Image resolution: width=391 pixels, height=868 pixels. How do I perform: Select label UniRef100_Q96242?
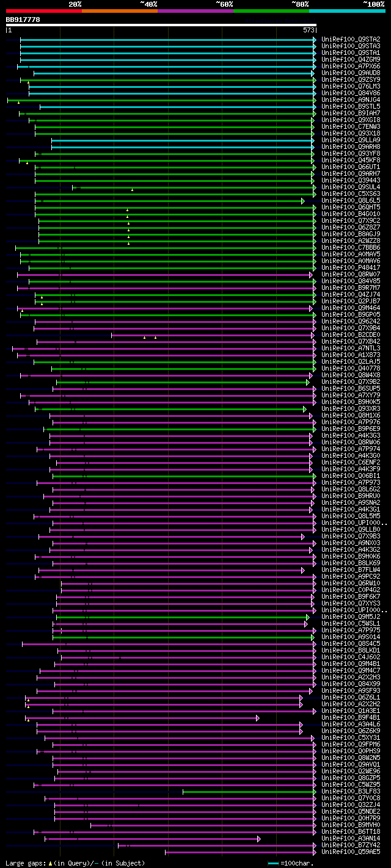pyautogui.click(x=351, y=322)
